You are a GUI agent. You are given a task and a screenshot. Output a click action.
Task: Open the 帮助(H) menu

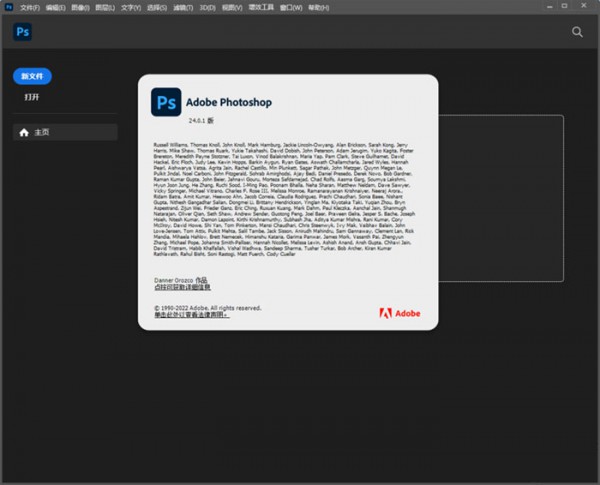318,8
